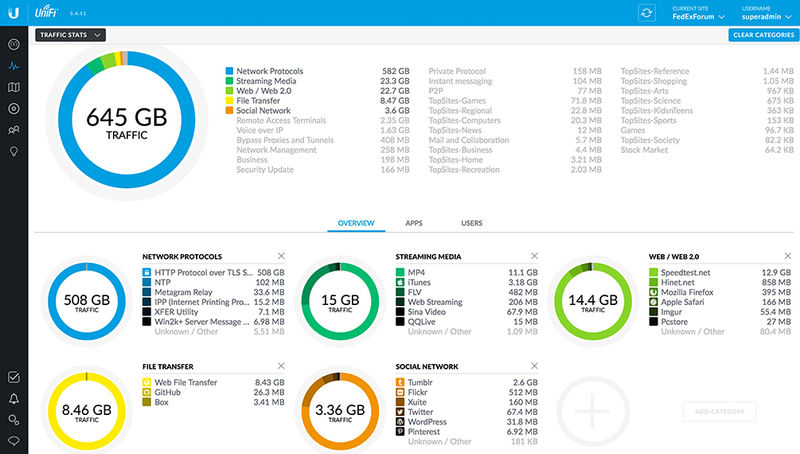Click the orange Social Network legend swatch
This screenshot has width=800, height=454.
tap(230, 110)
